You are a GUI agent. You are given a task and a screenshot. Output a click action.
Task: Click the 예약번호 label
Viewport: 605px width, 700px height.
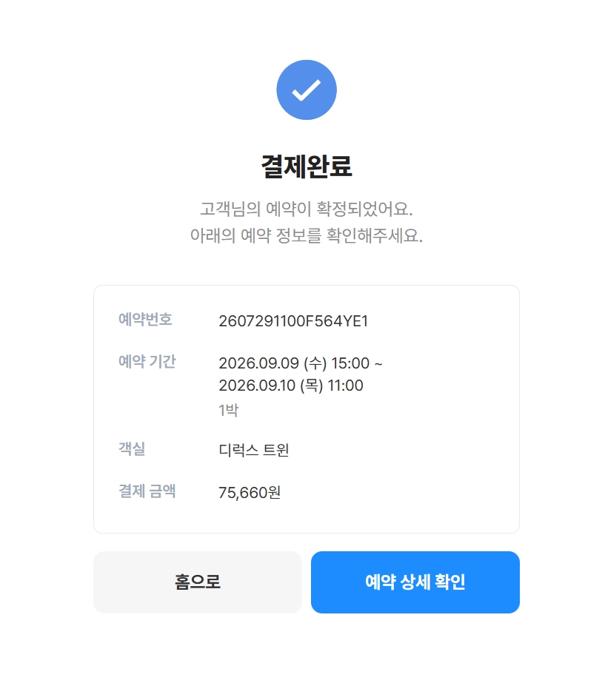click(x=145, y=319)
